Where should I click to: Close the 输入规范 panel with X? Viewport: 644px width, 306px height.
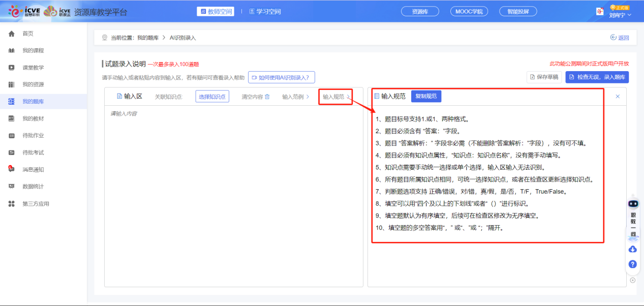pyautogui.click(x=618, y=97)
